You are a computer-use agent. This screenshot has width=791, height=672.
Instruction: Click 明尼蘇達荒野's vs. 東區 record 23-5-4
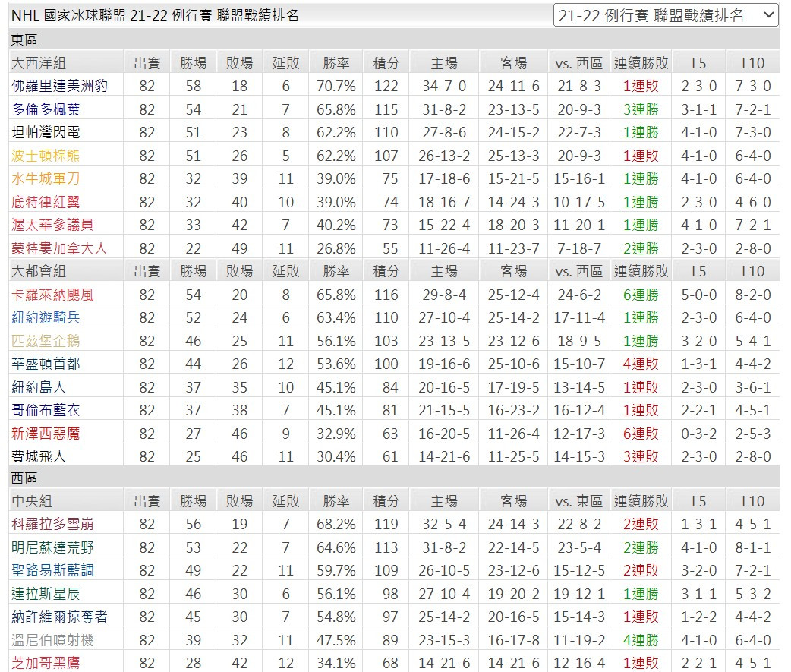tap(579, 547)
